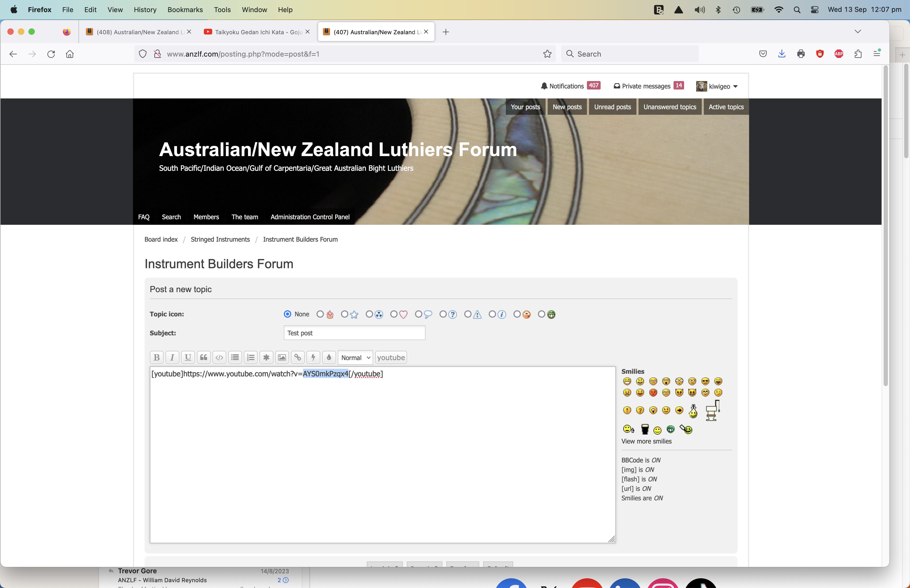910x588 pixels.
Task: Insert a Quote BBCode tag
Action: tap(204, 357)
